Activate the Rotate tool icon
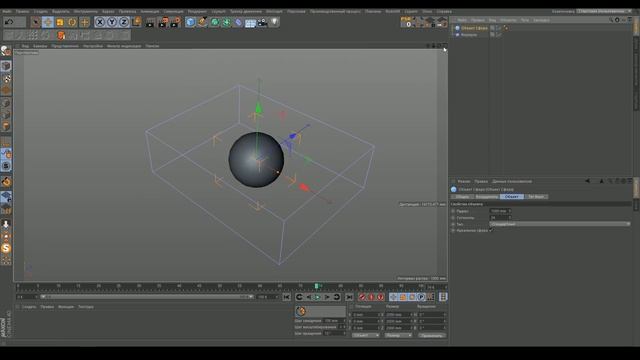The image size is (640, 360). pos(72,22)
